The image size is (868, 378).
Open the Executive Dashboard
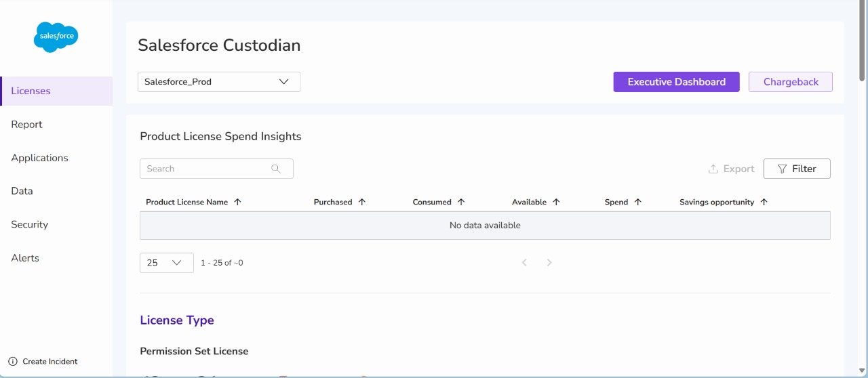(676, 82)
